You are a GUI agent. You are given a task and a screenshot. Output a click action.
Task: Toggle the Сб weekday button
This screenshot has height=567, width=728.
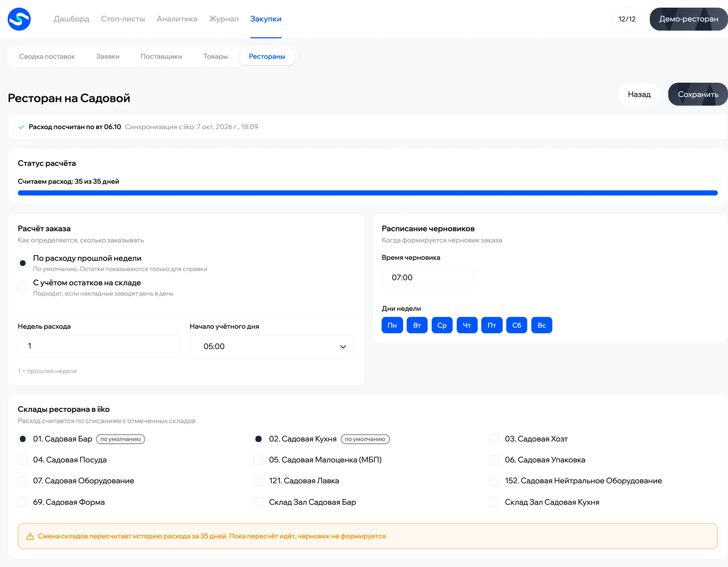(x=517, y=325)
